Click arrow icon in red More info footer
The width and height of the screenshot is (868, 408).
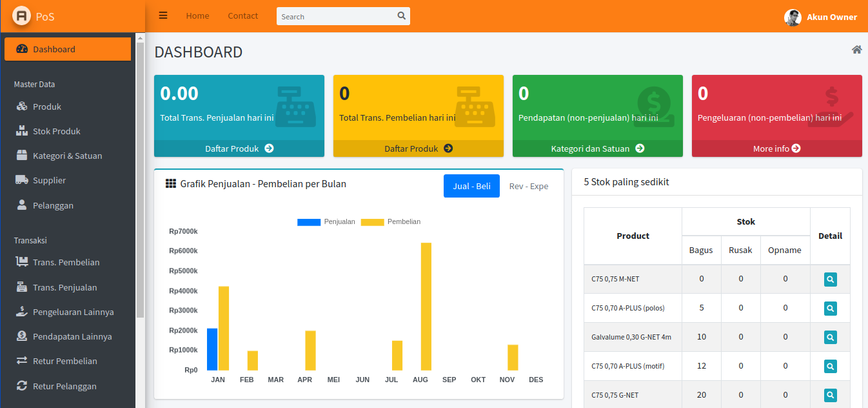(796, 148)
